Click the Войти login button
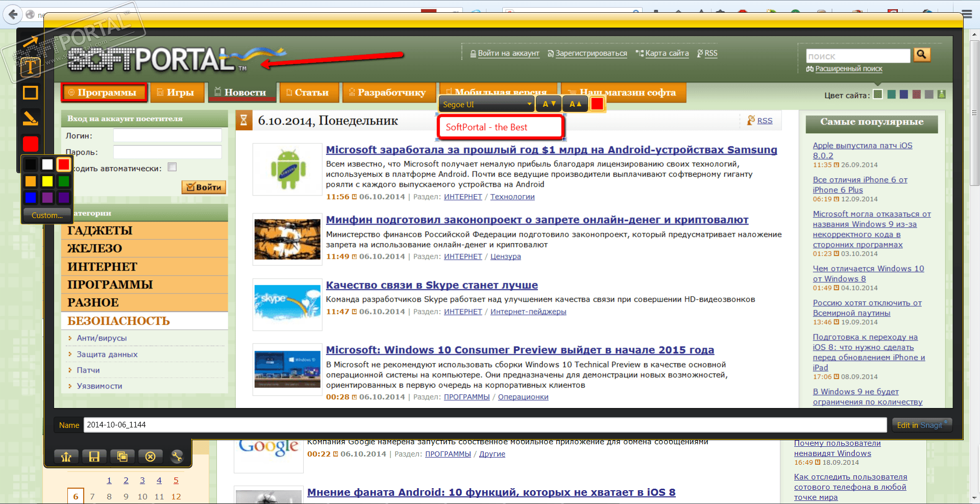 point(204,187)
